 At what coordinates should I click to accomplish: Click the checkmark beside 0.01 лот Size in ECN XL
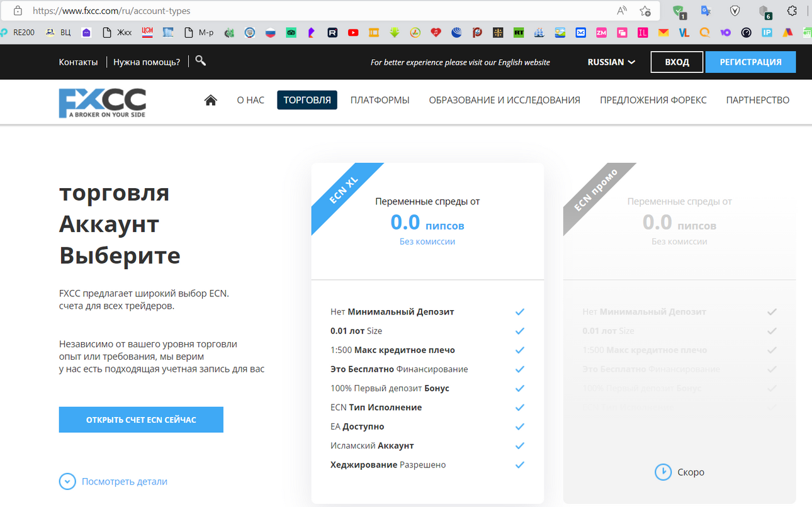coord(519,331)
